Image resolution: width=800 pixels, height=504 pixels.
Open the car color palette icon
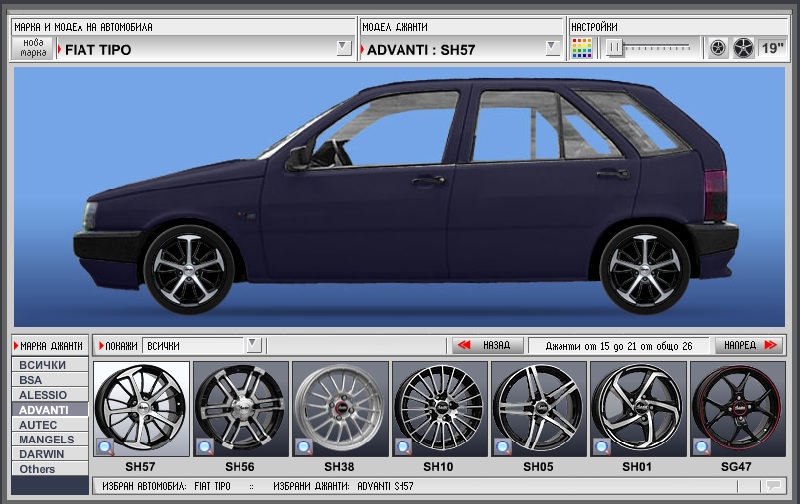click(x=582, y=48)
